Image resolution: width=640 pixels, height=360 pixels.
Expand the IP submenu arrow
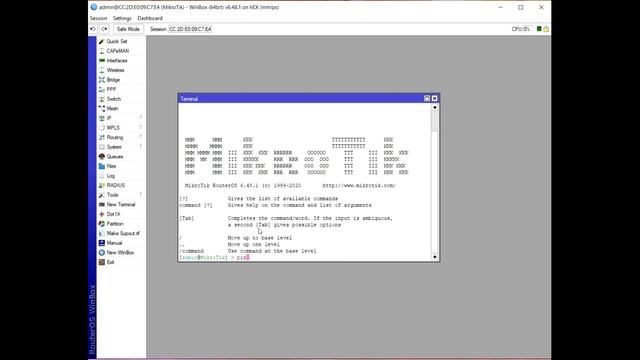click(x=141, y=118)
